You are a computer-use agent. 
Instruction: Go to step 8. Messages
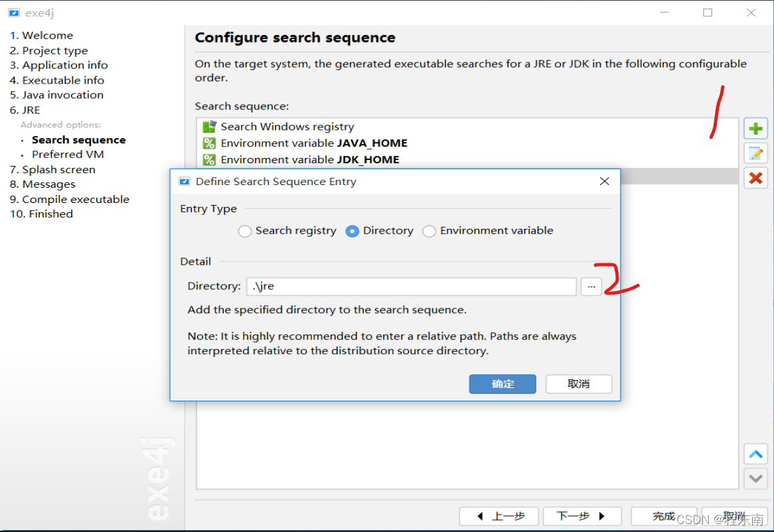[42, 184]
